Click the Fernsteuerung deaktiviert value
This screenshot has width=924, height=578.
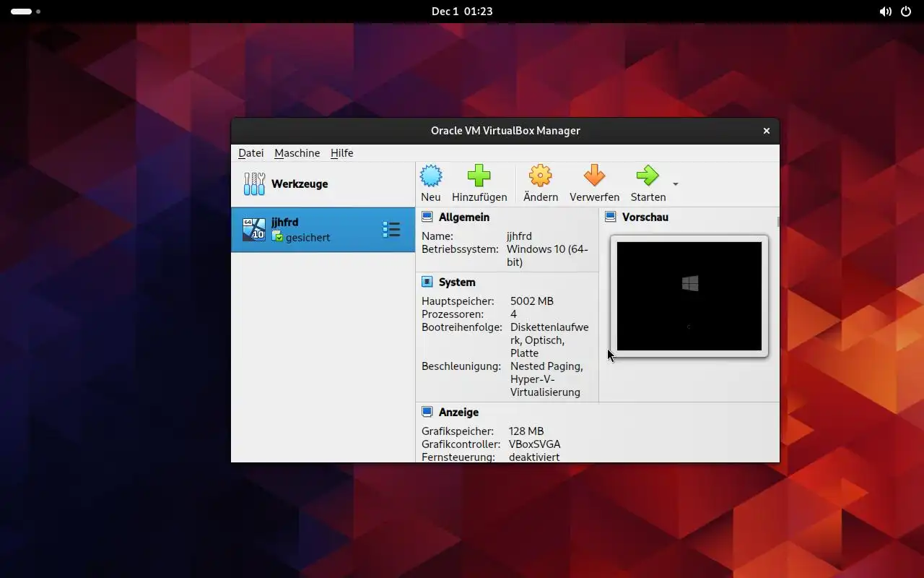point(534,457)
